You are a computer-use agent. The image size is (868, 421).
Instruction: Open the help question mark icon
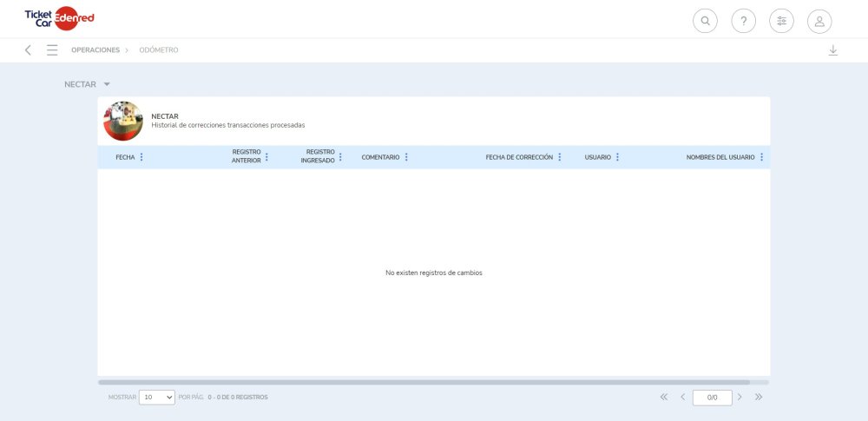744,21
